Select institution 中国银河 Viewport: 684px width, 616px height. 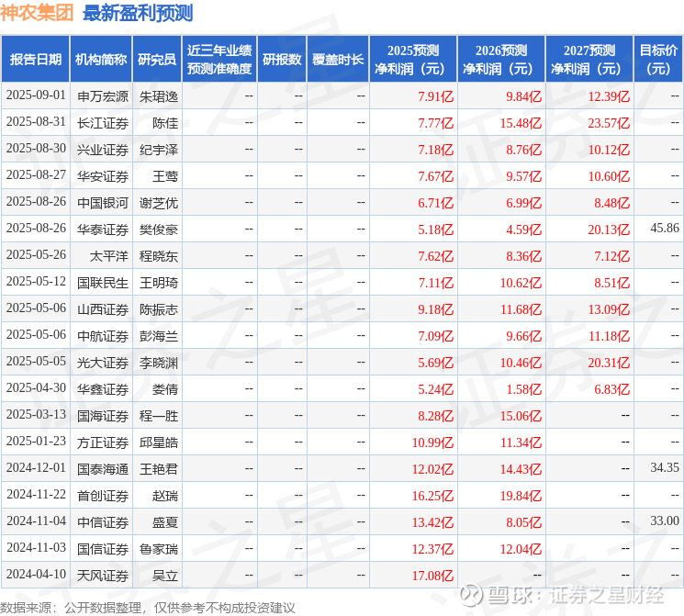pyautogui.click(x=103, y=203)
